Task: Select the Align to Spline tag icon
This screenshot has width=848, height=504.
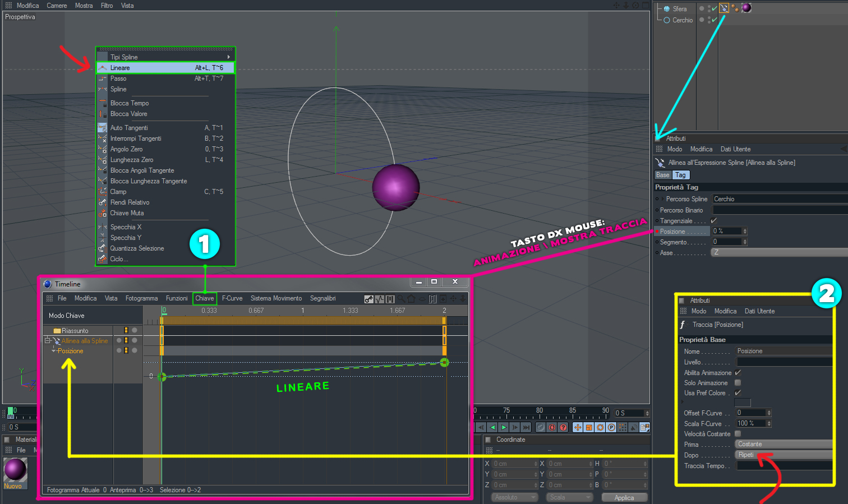Action: (x=724, y=8)
